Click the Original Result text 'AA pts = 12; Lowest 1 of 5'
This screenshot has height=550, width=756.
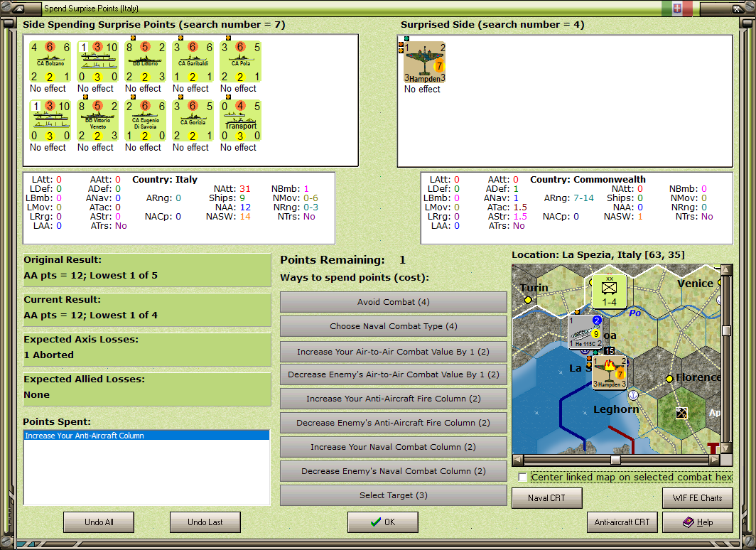point(91,276)
